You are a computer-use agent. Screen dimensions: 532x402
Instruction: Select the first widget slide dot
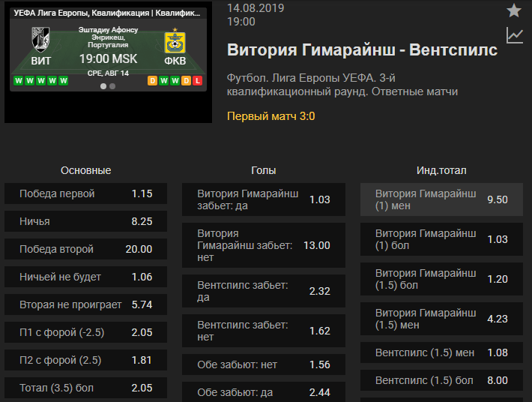click(x=103, y=86)
